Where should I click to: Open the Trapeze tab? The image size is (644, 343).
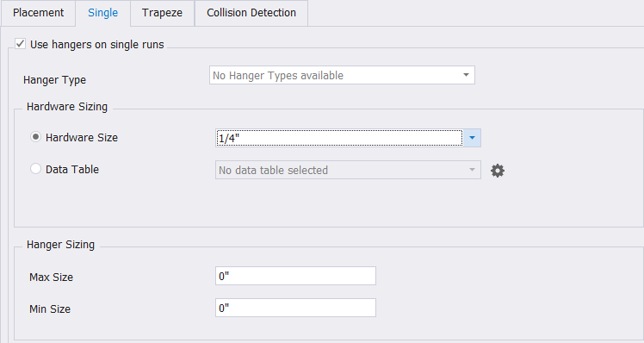[x=162, y=13]
